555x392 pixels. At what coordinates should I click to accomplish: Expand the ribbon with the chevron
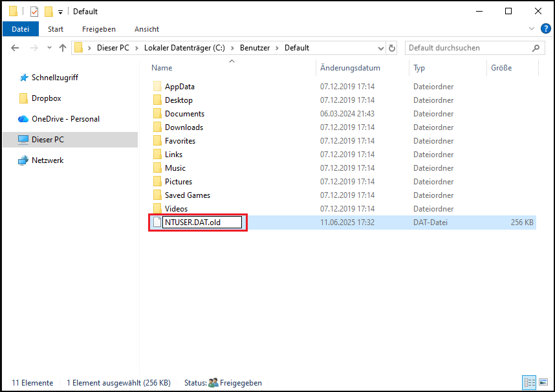click(531, 28)
